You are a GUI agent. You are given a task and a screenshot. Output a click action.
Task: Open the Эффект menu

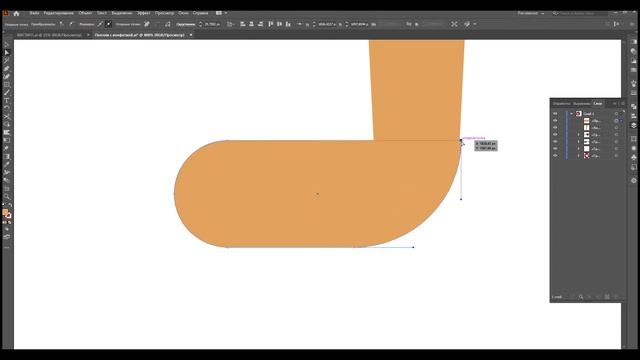[x=143, y=13]
